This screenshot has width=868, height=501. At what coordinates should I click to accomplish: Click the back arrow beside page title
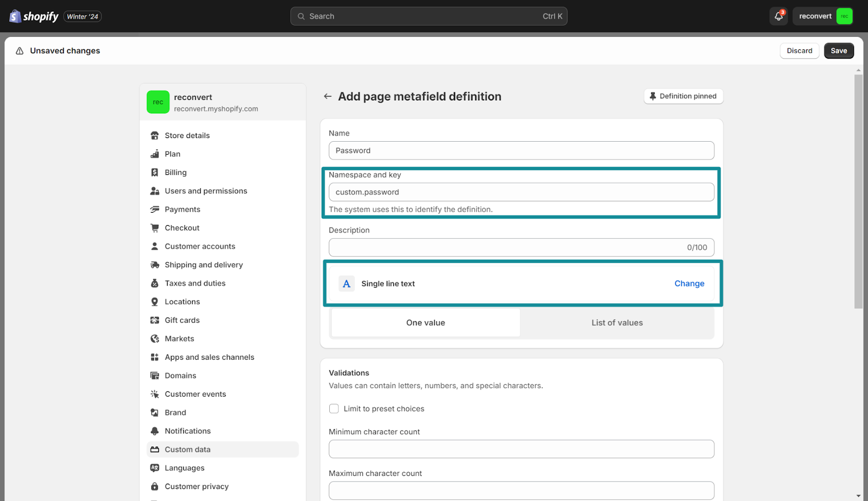[328, 96]
